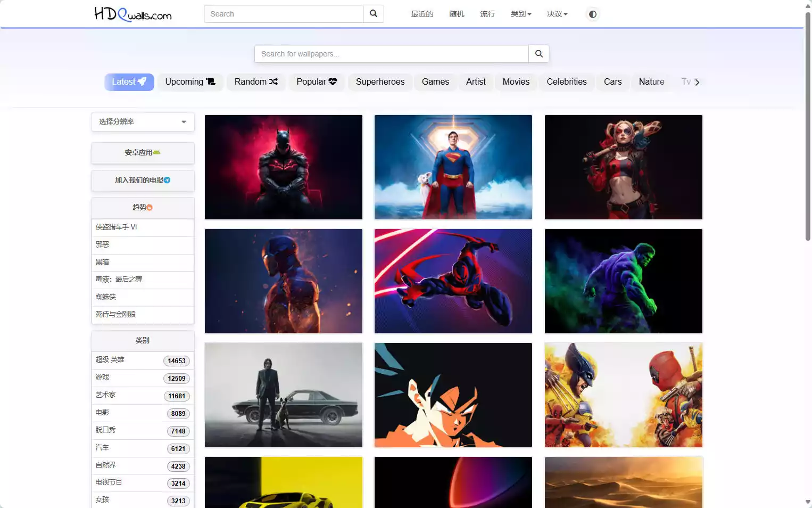
Task: Expand the 选择分辨率 resolution selector
Action: tap(143, 122)
